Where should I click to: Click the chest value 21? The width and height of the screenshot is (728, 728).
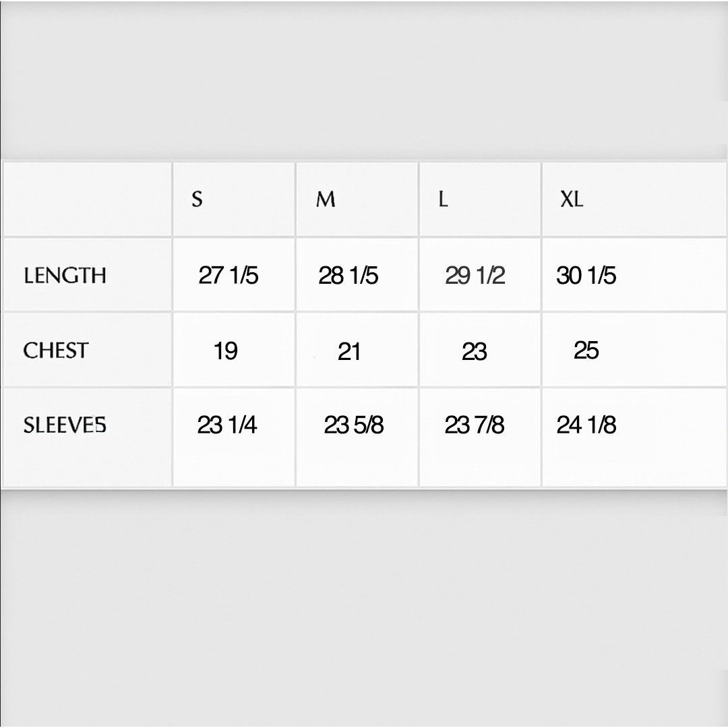pos(349,351)
